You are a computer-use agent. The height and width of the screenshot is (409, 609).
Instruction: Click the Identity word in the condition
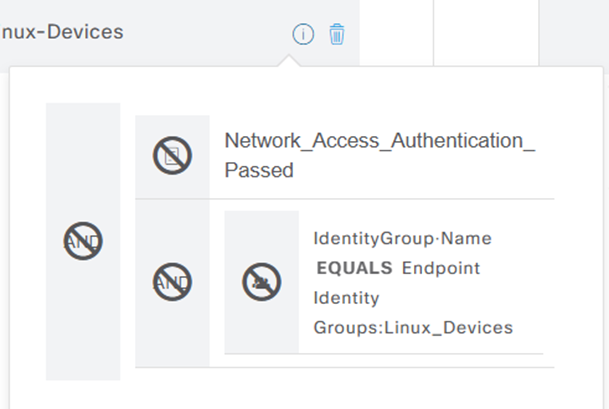click(x=346, y=297)
